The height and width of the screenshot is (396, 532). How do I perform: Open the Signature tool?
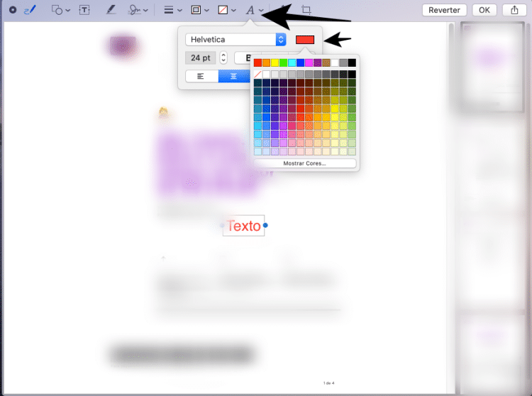pos(138,11)
